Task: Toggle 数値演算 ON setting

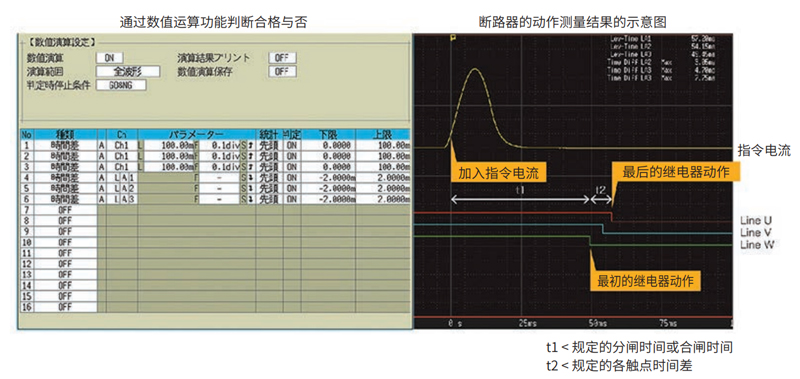Action: (110, 58)
